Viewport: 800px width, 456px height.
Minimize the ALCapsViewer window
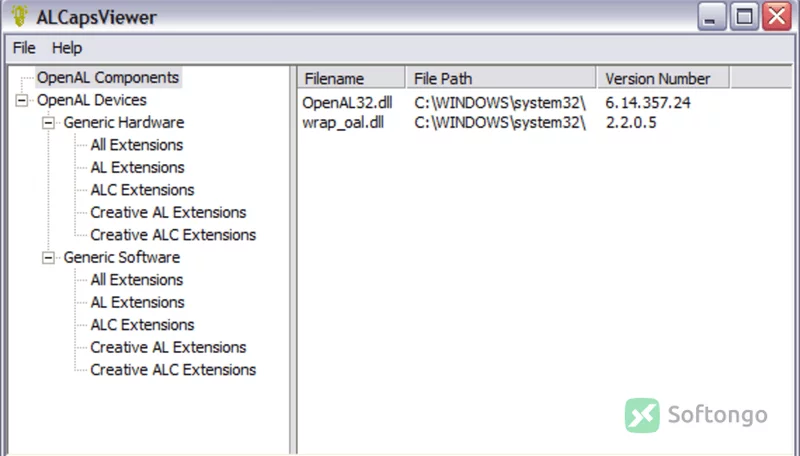711,17
